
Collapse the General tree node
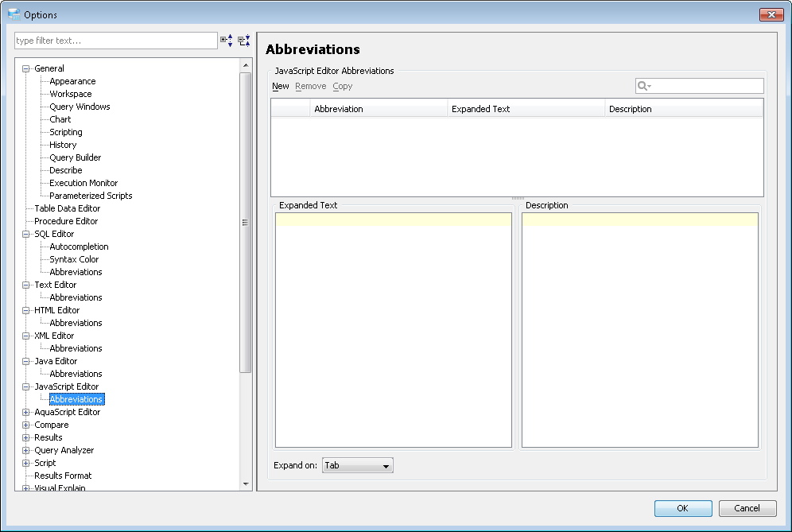(25, 68)
